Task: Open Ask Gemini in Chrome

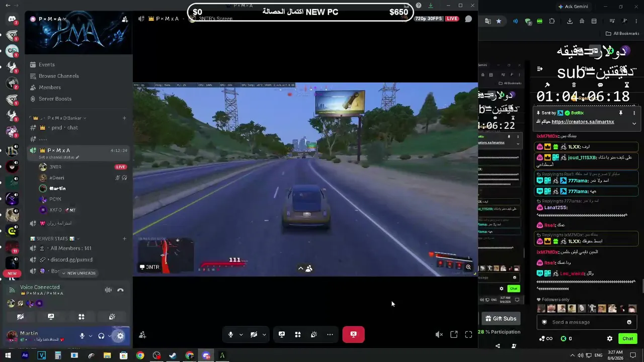Action: coord(573,7)
